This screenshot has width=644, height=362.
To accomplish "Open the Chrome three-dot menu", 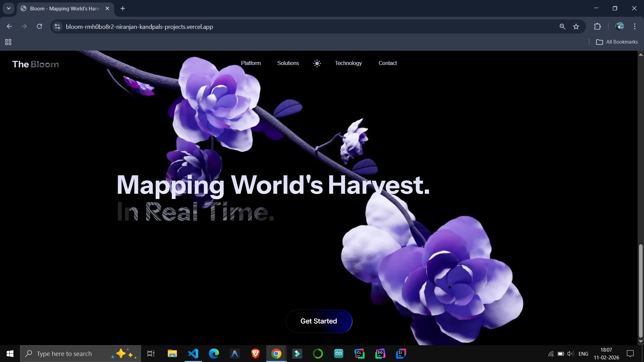I will 635,26.
